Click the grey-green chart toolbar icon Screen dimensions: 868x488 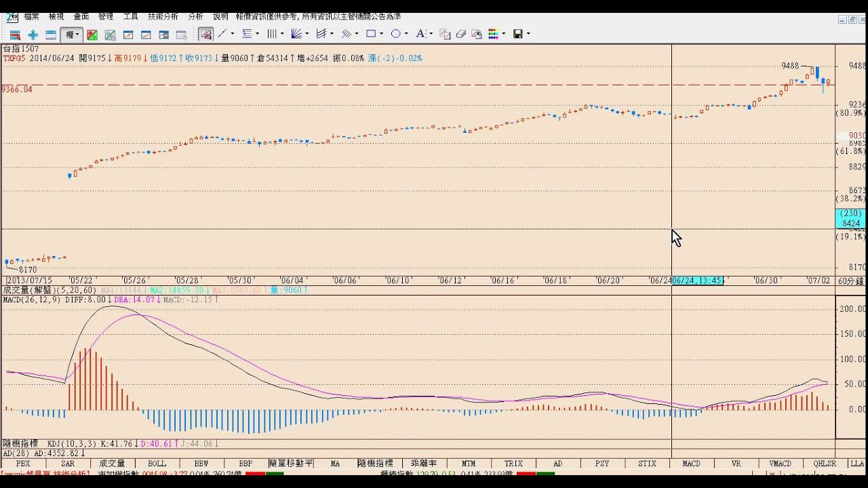(111, 35)
